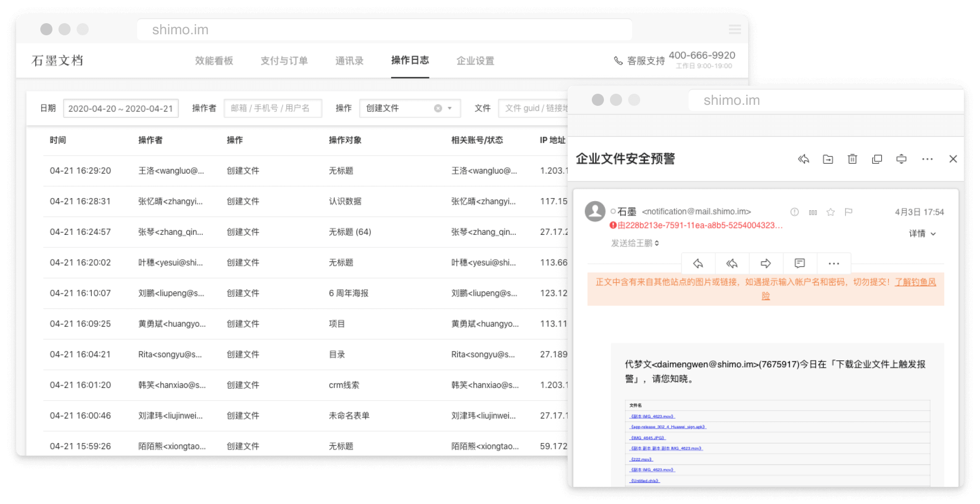Click the 04-21 16:04:21 log row time
This screenshot has width=980, height=504.
tap(80, 355)
